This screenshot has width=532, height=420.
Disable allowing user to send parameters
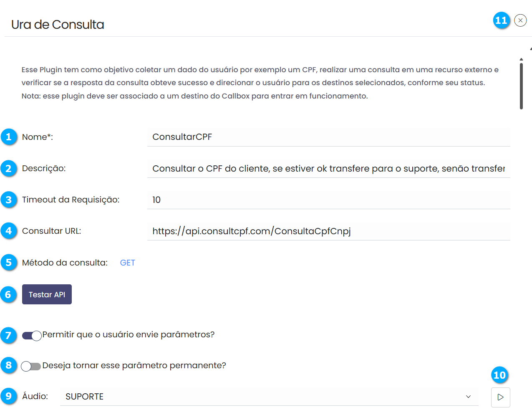pos(32,336)
